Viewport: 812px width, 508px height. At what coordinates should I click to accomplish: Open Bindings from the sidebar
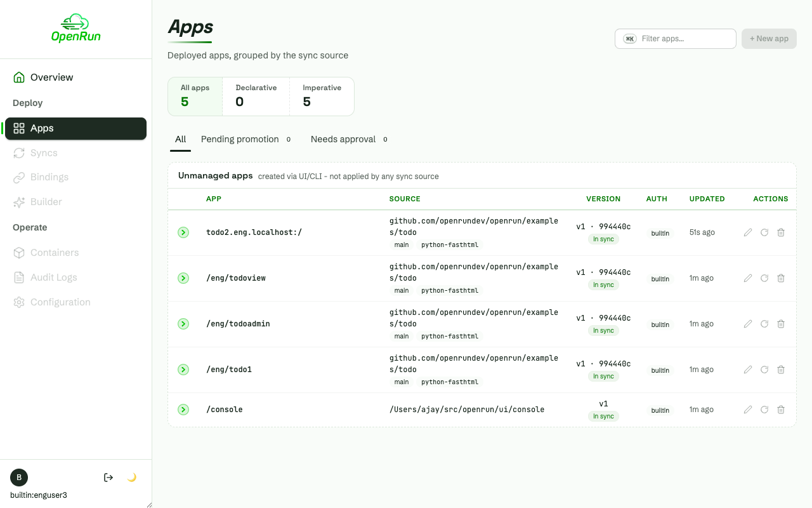pyautogui.click(x=75, y=177)
